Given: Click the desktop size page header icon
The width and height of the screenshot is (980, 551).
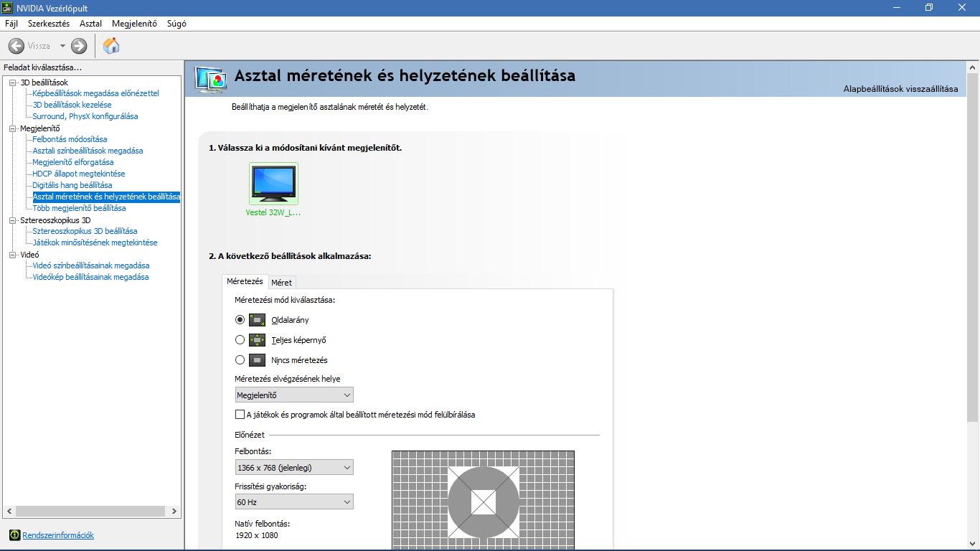Looking at the screenshot, I should coord(211,80).
